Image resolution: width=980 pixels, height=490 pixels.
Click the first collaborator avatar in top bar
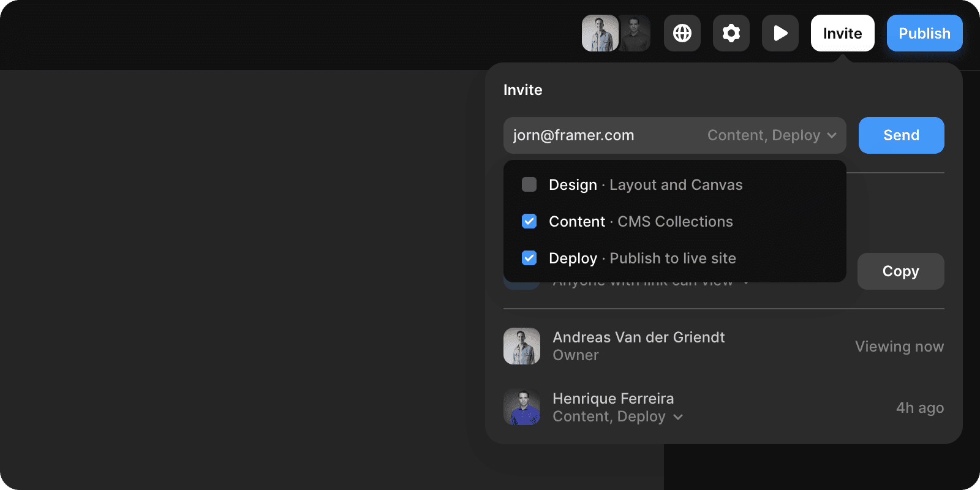tap(600, 33)
